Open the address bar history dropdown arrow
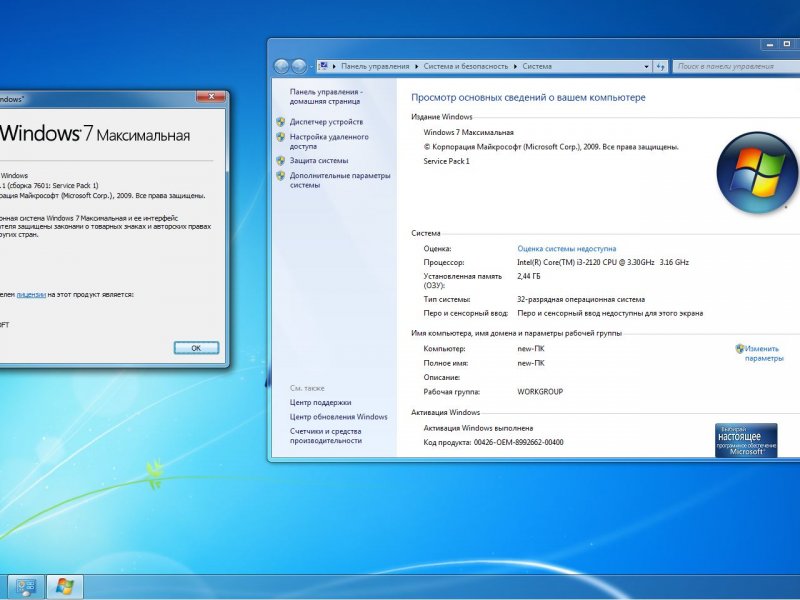This screenshot has width=800, height=600. pyautogui.click(x=646, y=66)
